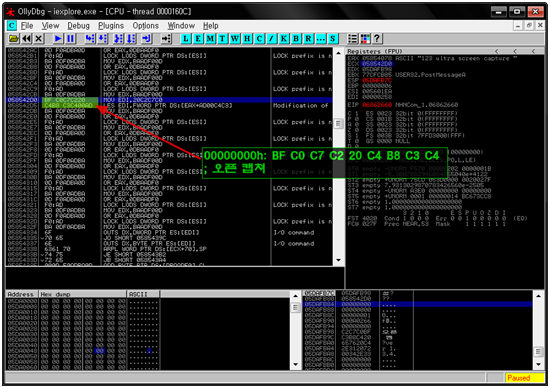Click the highlighted ECX register value
550x388 pixels.
click(x=377, y=64)
